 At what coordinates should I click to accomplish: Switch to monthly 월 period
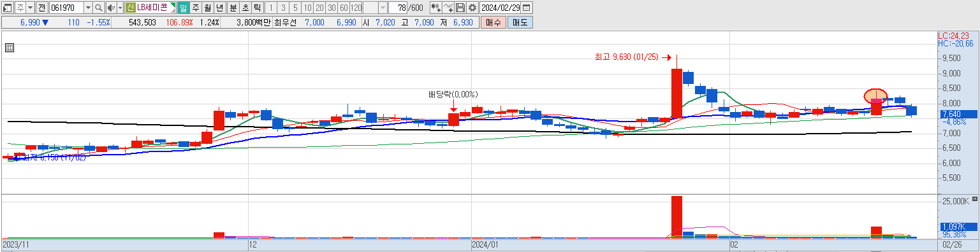[x=207, y=8]
